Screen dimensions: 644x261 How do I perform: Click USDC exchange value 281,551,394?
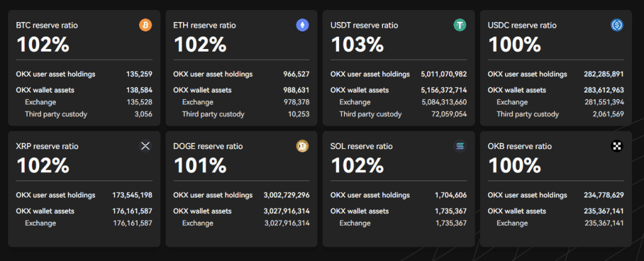pyautogui.click(x=604, y=103)
